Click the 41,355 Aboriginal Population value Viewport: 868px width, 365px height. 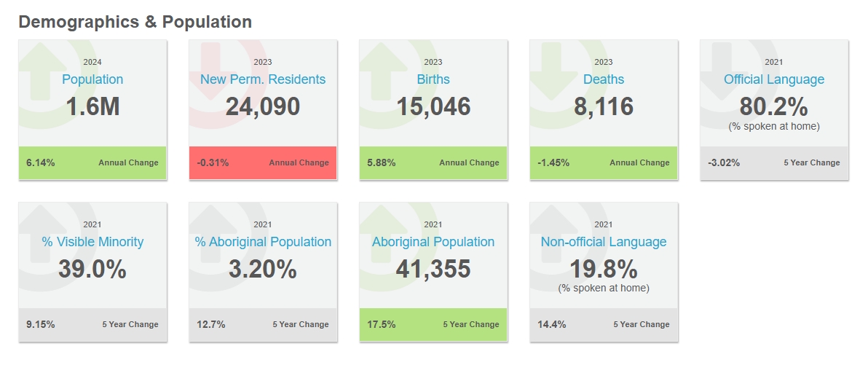433,270
